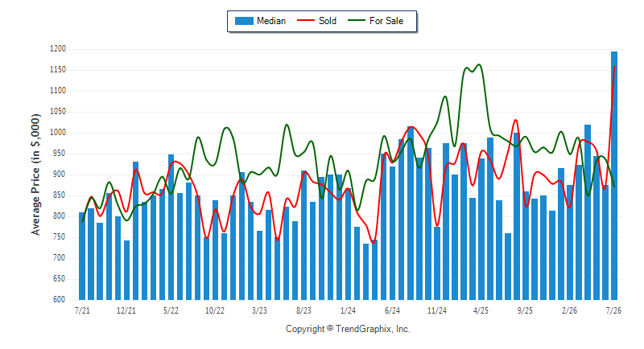Click the 8/23 x-axis label
The width and height of the screenshot is (644, 349).
click(x=303, y=310)
